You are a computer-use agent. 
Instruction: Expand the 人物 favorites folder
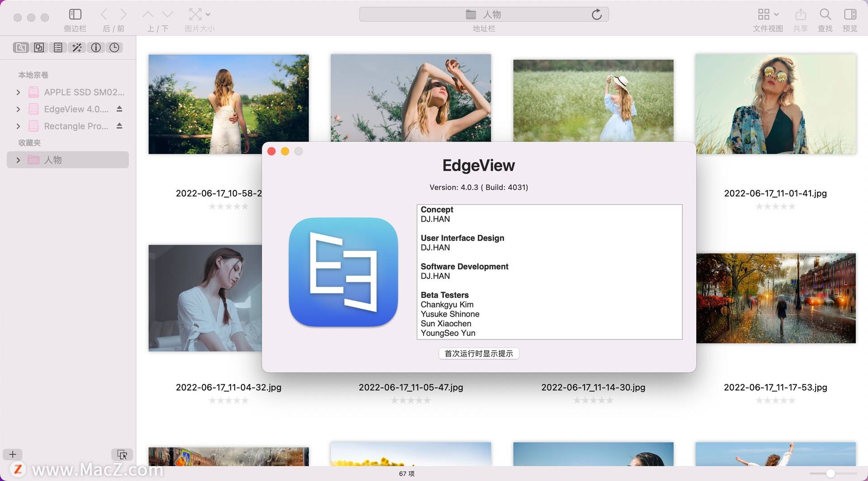coord(18,160)
